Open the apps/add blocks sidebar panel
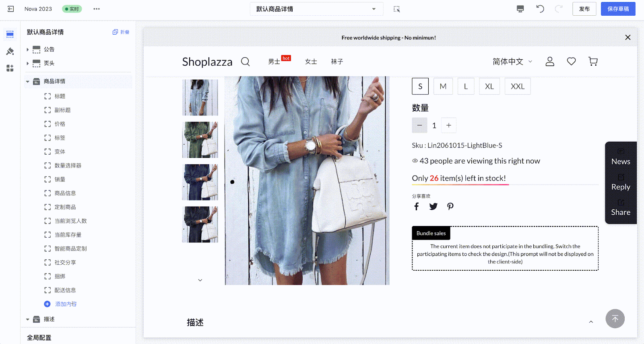 (x=10, y=68)
